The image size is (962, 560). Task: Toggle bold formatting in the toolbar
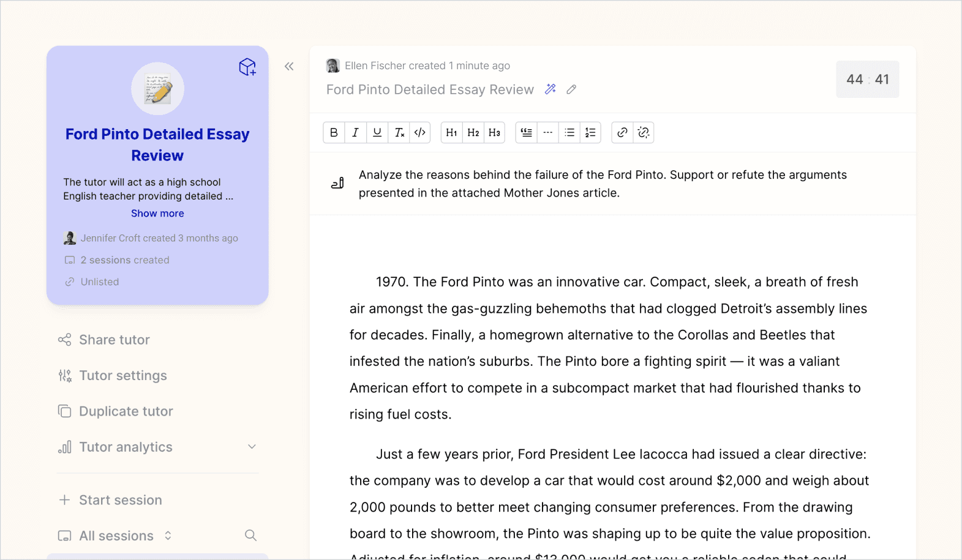coord(334,132)
